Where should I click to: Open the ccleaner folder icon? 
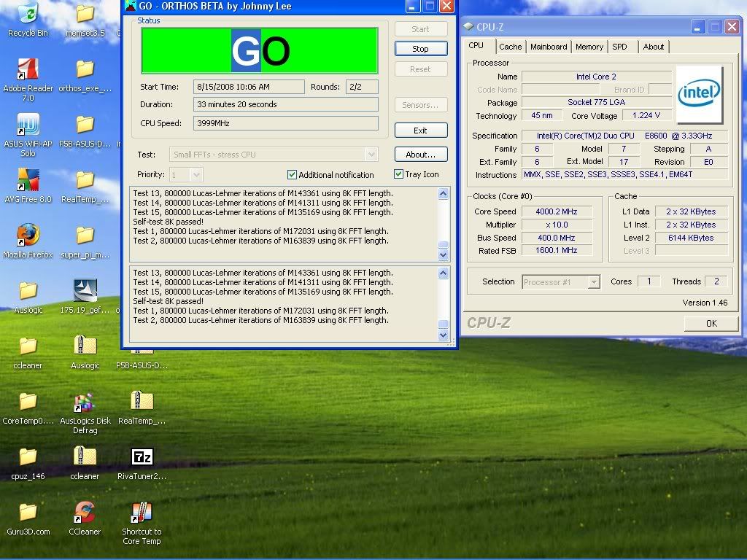tap(28, 346)
